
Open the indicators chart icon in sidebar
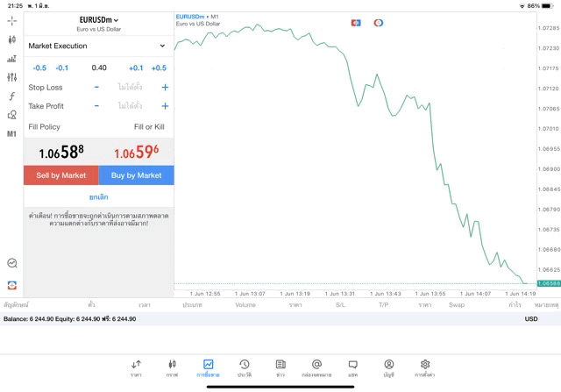point(11,59)
